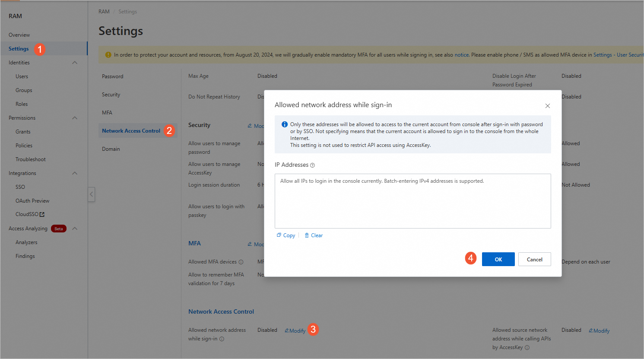Close the Allowed network address dialog

547,106
